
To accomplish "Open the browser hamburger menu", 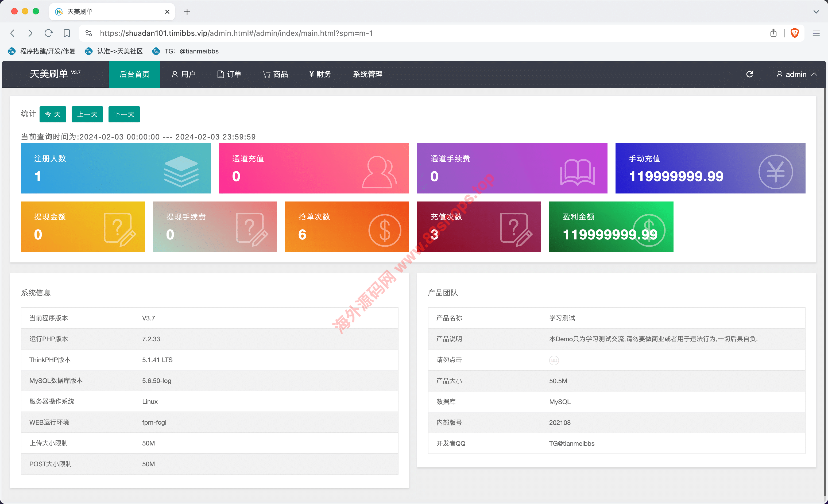I will 816,33.
